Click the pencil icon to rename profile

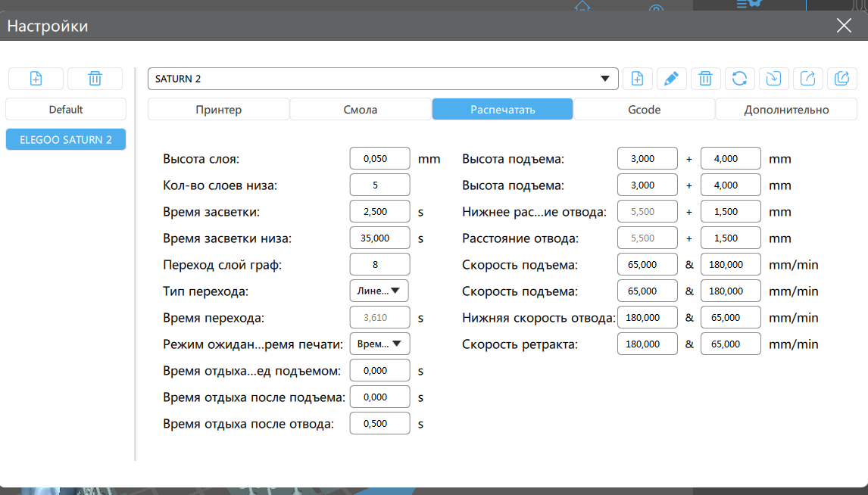tap(671, 79)
